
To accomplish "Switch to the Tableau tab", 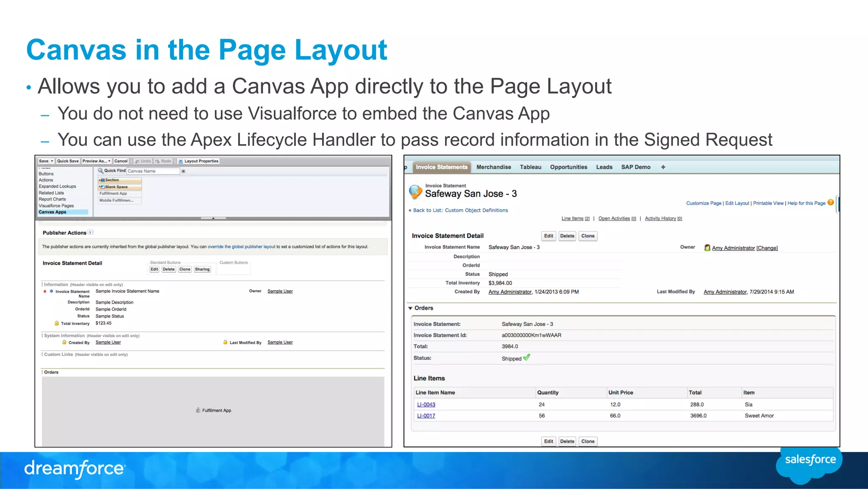I will 531,167.
